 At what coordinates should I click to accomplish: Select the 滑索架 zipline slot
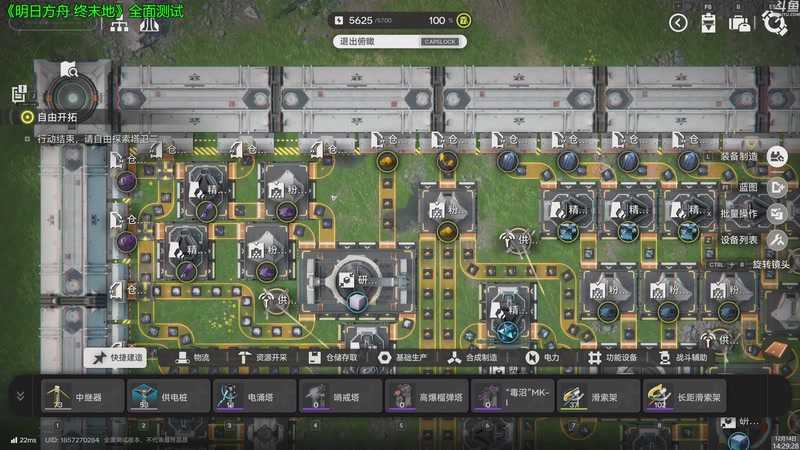(x=598, y=396)
